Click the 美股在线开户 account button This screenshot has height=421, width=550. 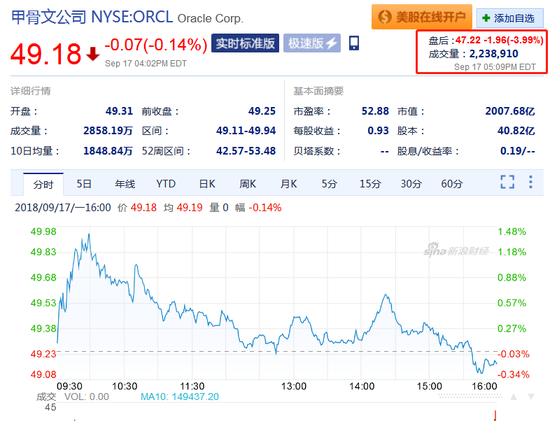point(422,16)
